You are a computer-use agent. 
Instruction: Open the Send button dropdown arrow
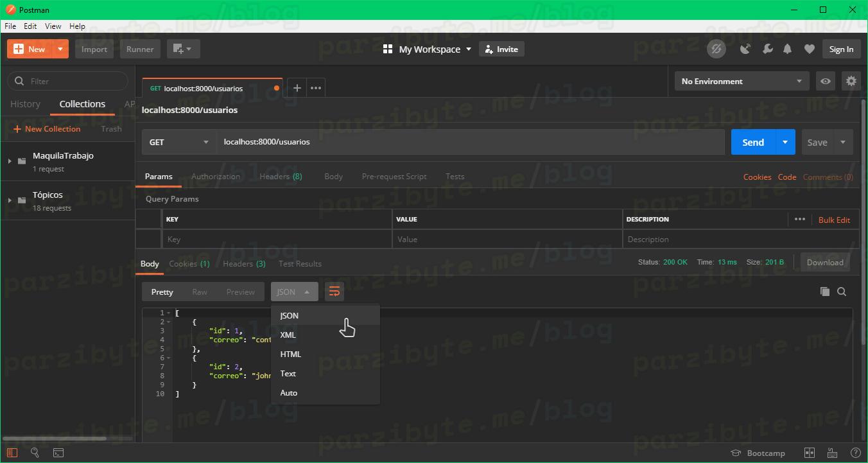point(785,142)
